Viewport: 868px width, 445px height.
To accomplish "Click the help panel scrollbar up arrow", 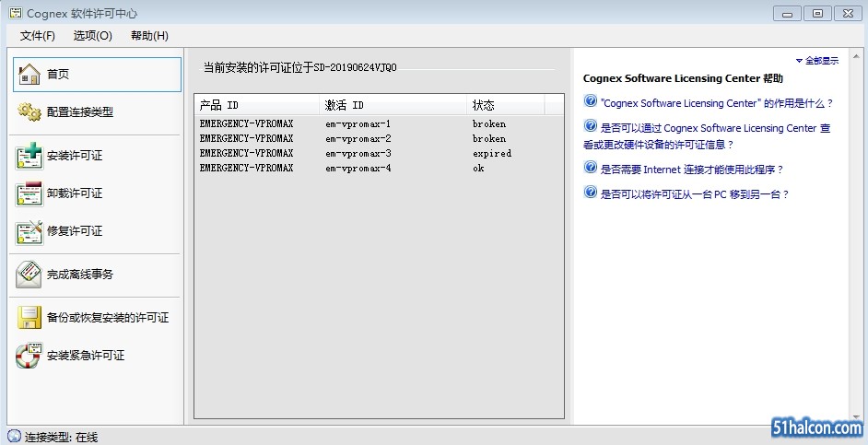I will click(x=856, y=56).
